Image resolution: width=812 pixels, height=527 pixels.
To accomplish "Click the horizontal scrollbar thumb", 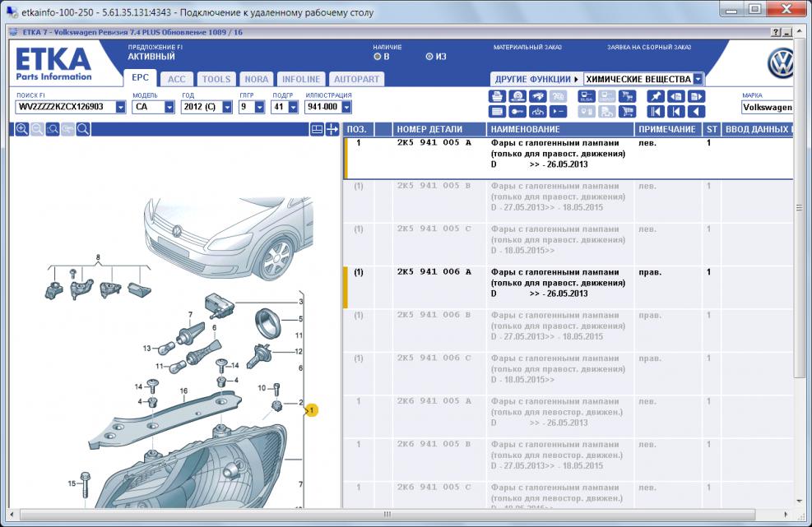I will [387, 515].
